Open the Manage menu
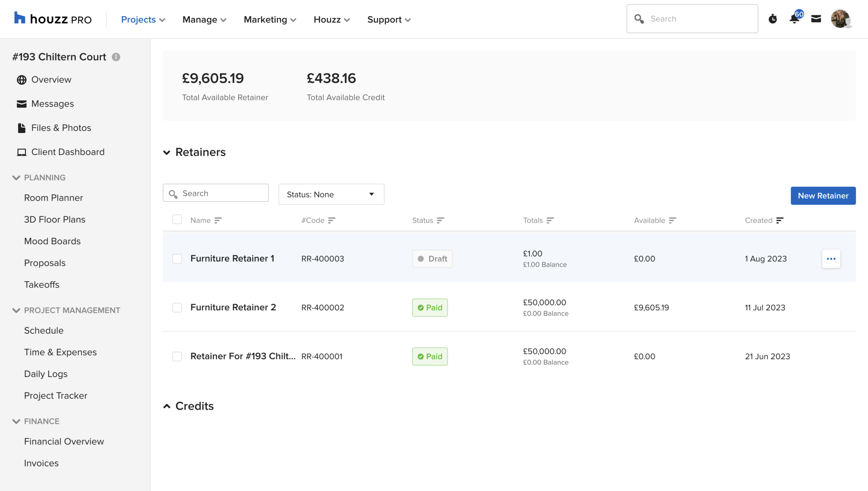Viewport: 868px width, 491px height. point(204,20)
